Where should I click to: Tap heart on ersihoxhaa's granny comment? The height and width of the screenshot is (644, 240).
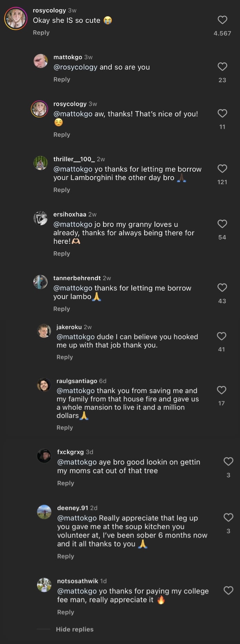pos(222,224)
